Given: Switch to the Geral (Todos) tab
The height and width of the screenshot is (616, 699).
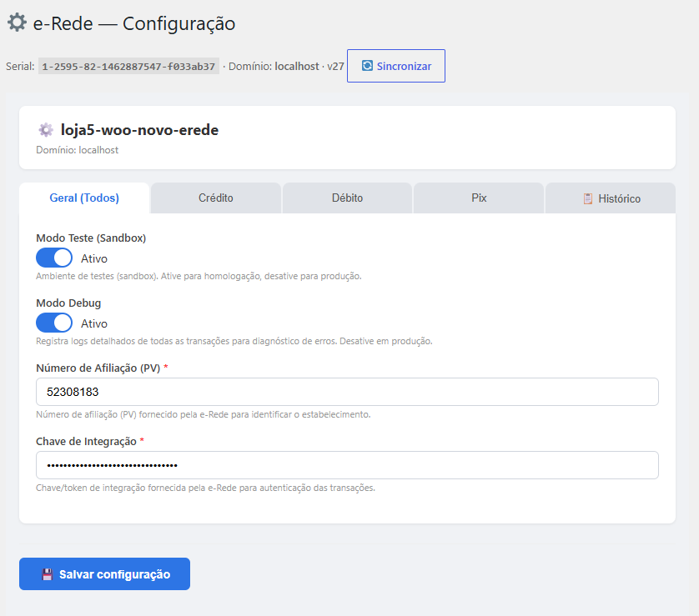Looking at the screenshot, I should tap(84, 198).
